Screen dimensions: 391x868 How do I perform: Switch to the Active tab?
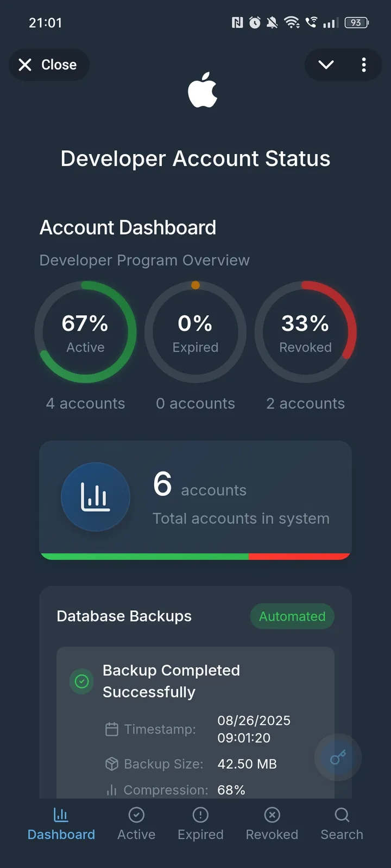tap(136, 824)
